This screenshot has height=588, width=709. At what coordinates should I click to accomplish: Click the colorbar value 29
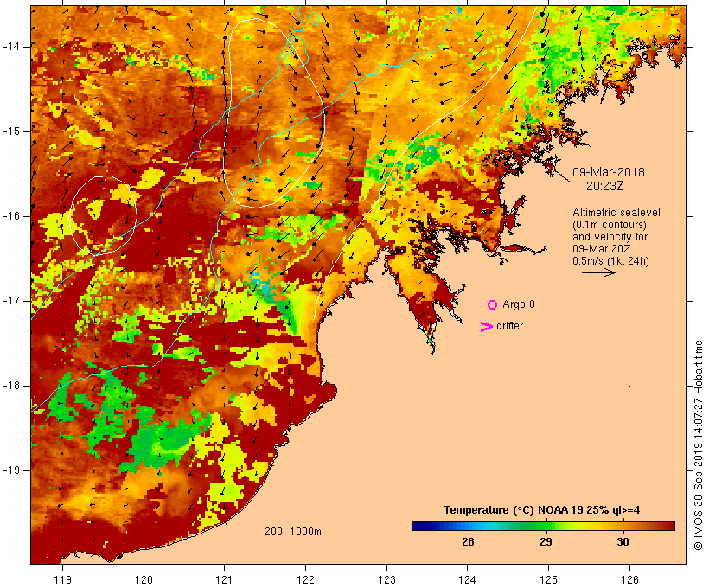(546, 542)
